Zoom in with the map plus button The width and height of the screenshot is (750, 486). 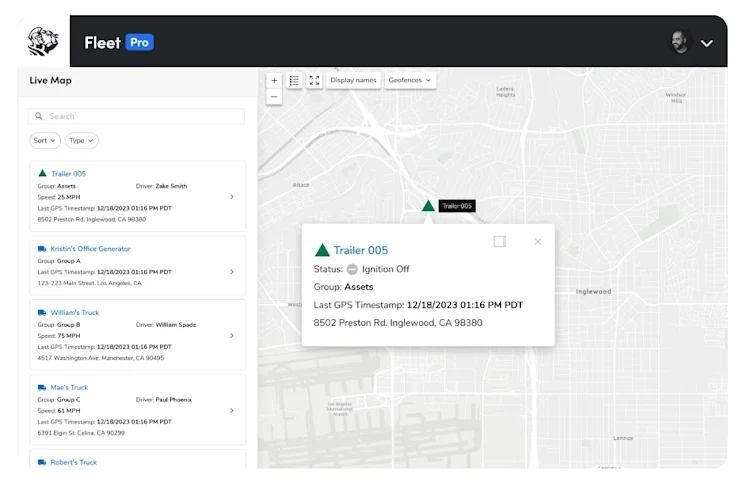[x=274, y=80]
